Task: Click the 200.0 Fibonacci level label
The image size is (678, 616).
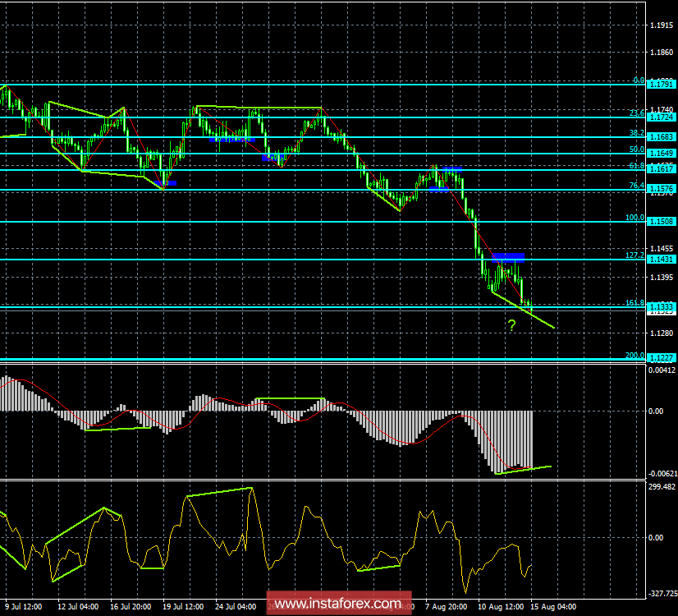Action: coord(635,355)
